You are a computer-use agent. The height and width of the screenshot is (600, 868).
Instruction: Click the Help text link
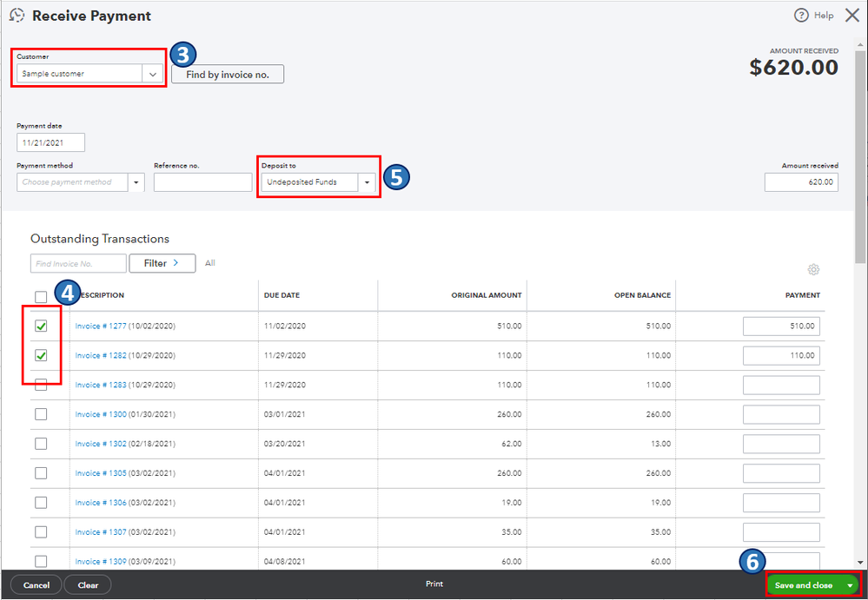click(x=824, y=16)
